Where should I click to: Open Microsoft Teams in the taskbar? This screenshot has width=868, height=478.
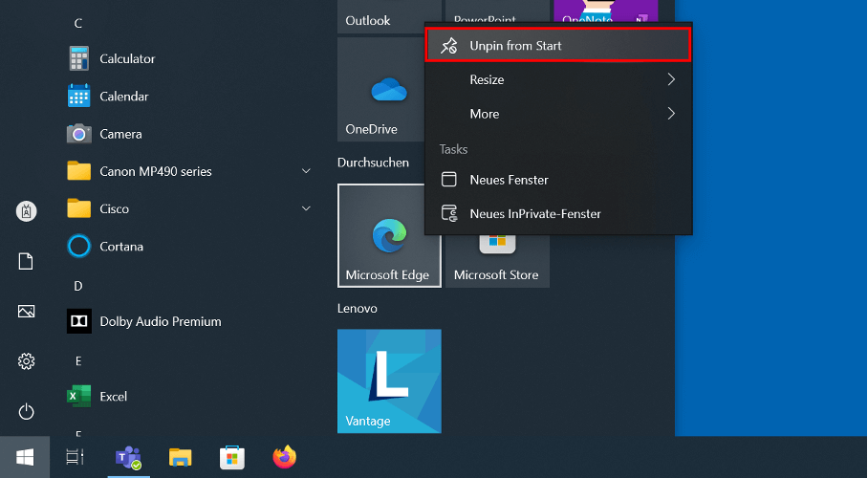(128, 458)
